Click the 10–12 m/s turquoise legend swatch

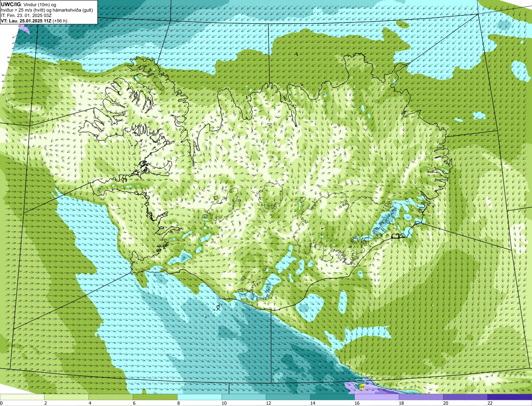tap(244, 397)
